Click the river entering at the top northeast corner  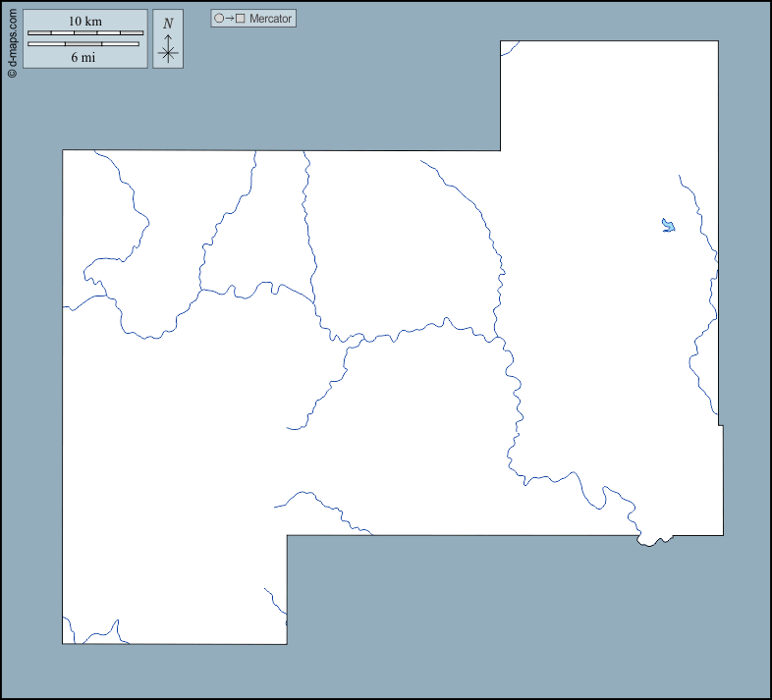click(509, 48)
